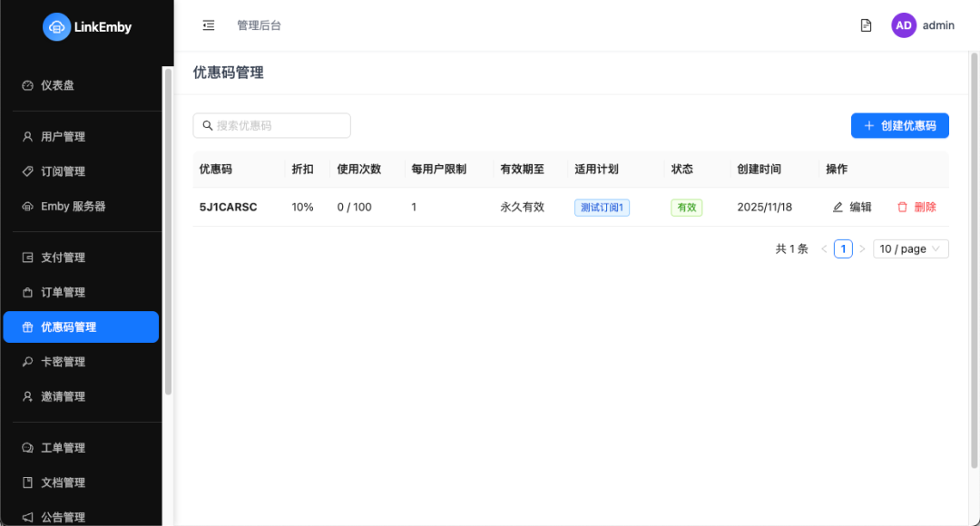The image size is (980, 526).
Task: Open the 工单管理 ticket icon
Action: [25, 447]
